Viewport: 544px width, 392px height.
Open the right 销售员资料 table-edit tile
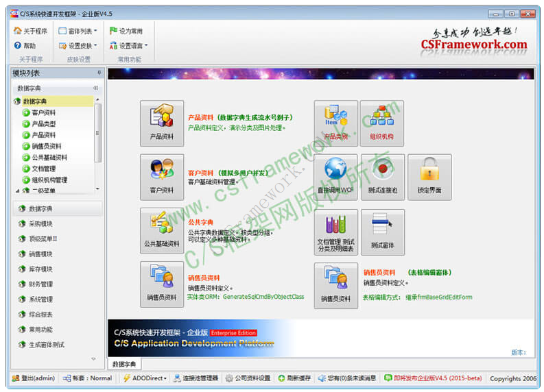coord(335,286)
